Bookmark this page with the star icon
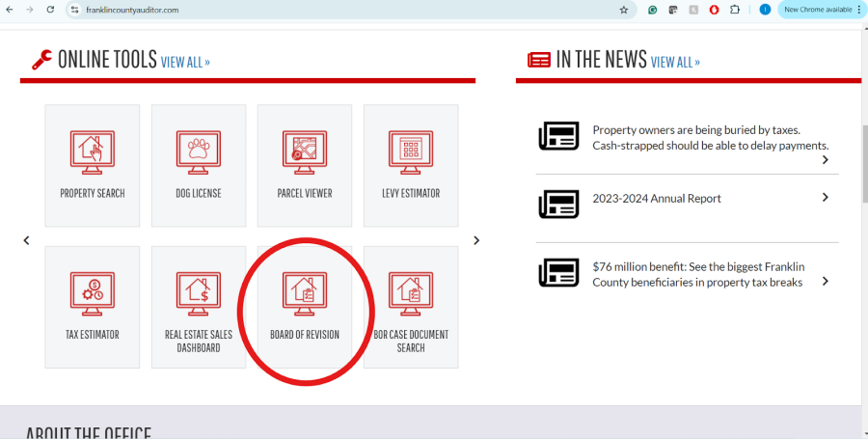 pyautogui.click(x=624, y=10)
